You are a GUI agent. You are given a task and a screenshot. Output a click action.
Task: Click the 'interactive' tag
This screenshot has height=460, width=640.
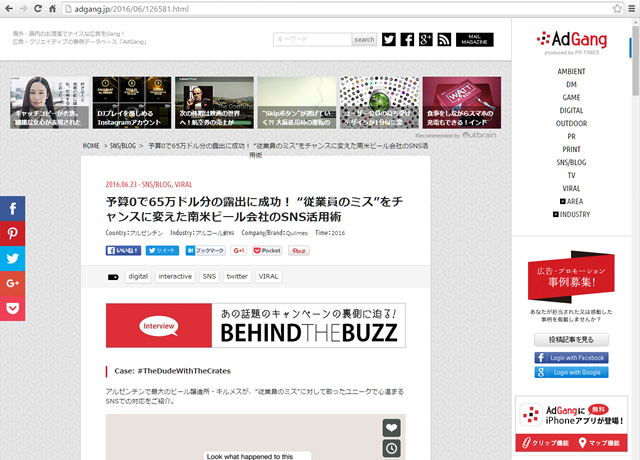(175, 276)
